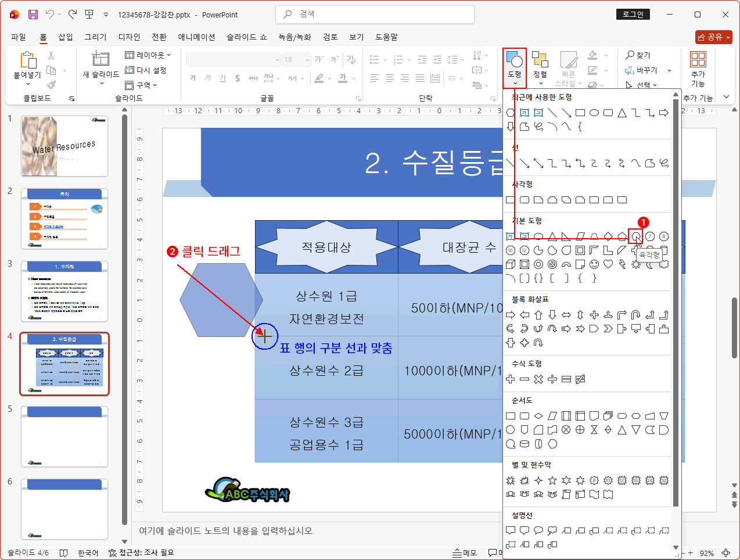Image resolution: width=740 pixels, height=560 pixels.
Task: Click the 로그인 sign-in button
Action: [x=633, y=15]
